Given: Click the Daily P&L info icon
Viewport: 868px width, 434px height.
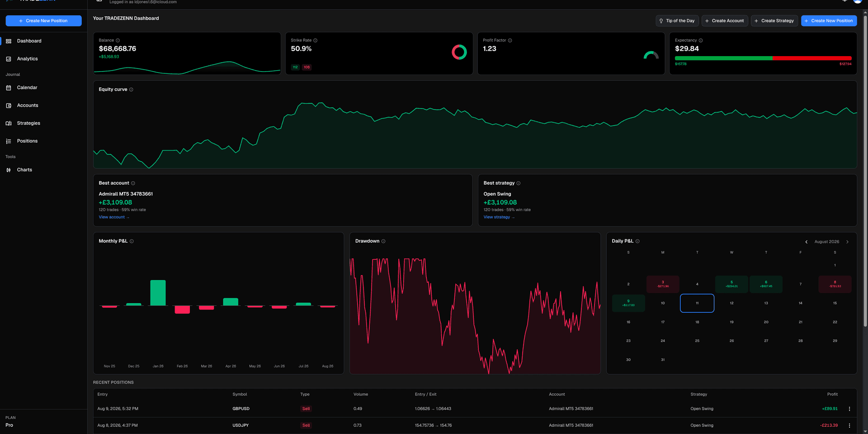Looking at the screenshot, I should (637, 241).
